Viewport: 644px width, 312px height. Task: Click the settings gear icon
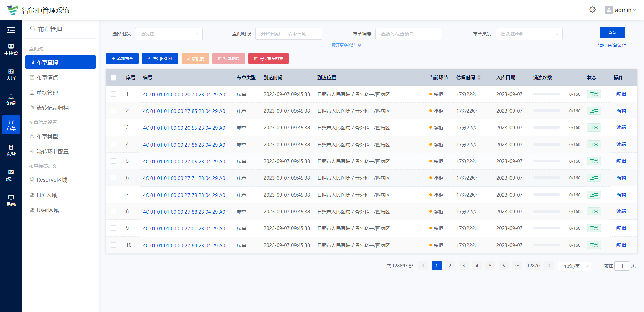pos(593,10)
